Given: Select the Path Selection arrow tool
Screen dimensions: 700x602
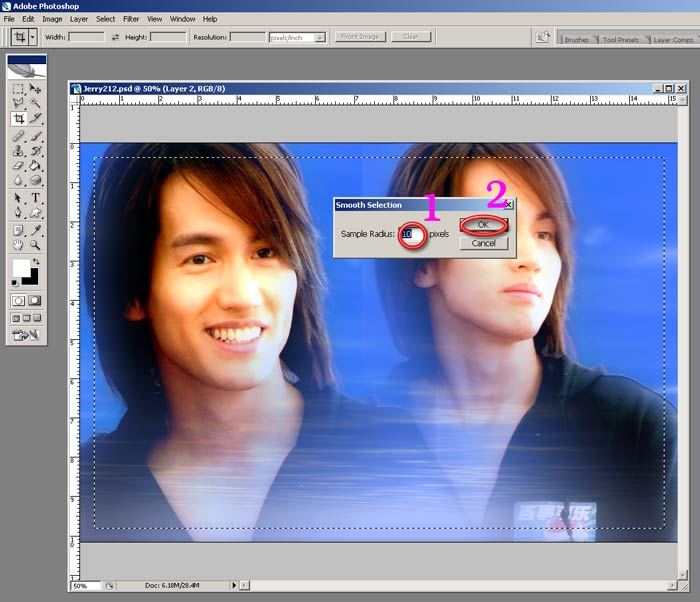Looking at the screenshot, I should tap(18, 198).
